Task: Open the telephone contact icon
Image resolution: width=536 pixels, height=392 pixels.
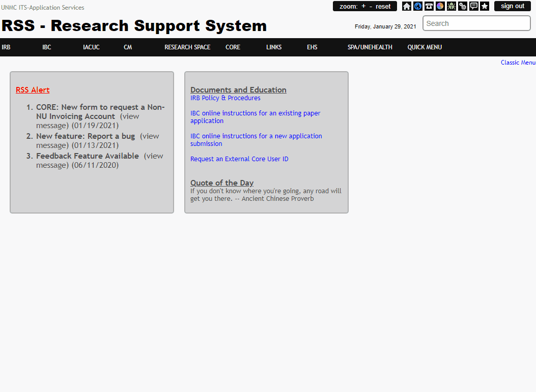Action: click(429, 6)
